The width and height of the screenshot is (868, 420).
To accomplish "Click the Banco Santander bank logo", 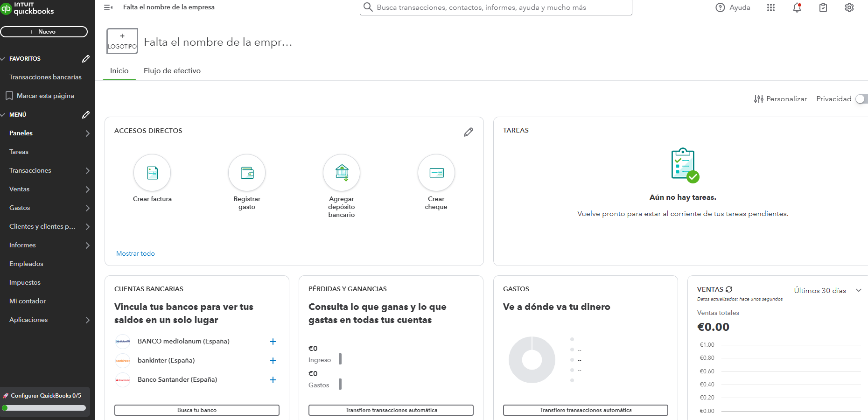I will pyautogui.click(x=123, y=380).
